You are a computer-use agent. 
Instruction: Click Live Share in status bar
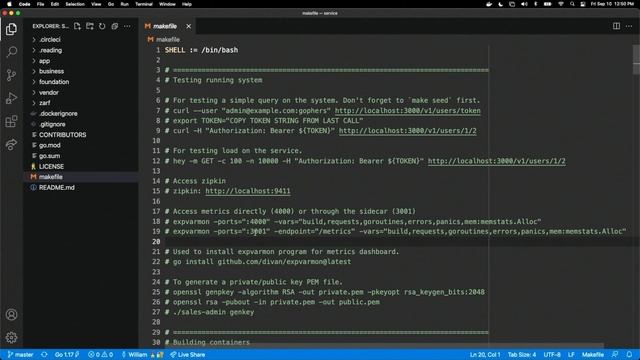tap(188, 355)
